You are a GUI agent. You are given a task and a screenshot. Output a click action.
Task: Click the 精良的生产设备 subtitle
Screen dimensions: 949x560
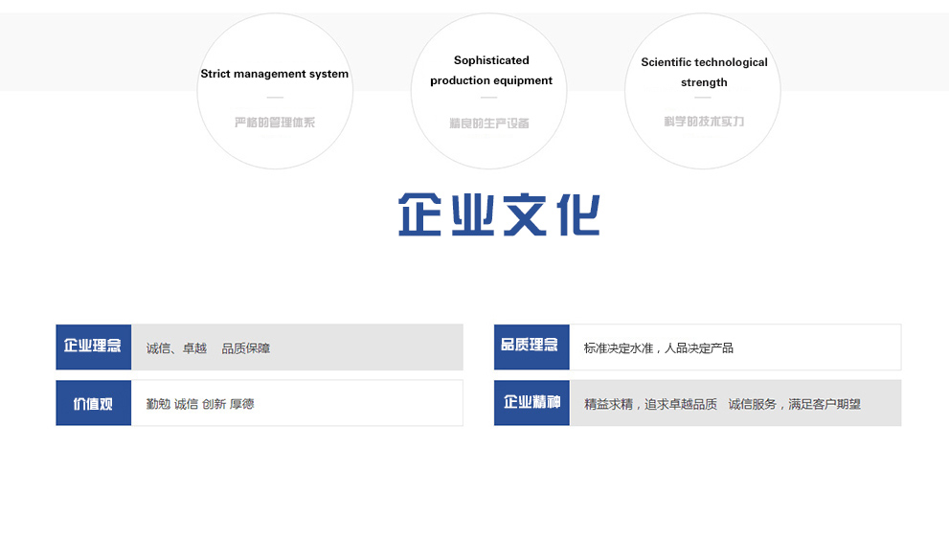(x=489, y=123)
